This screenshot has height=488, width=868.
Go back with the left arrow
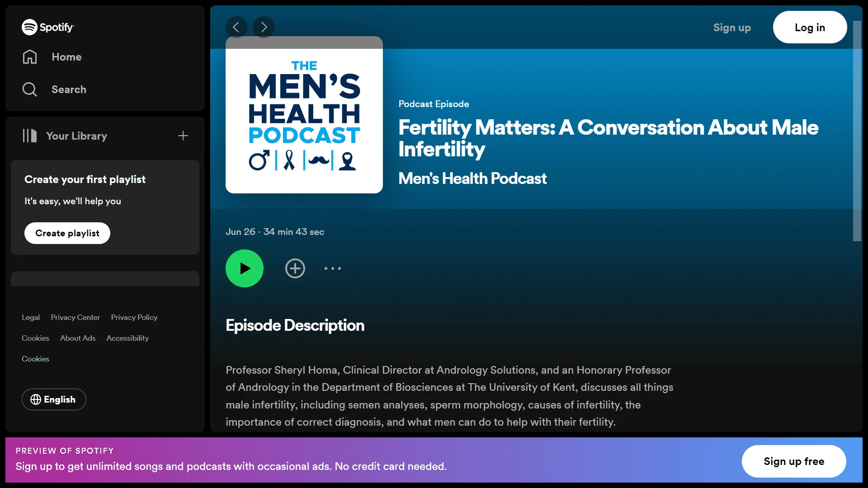click(x=236, y=27)
